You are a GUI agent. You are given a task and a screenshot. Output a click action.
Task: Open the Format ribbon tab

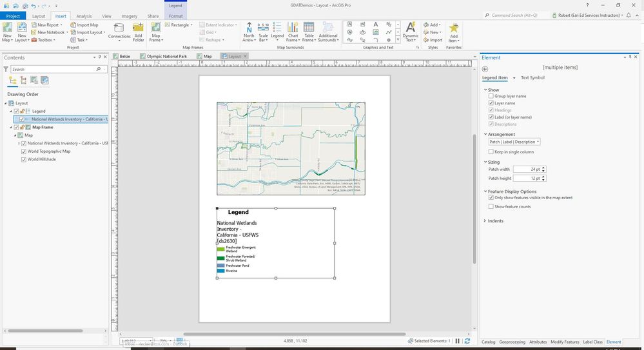pos(176,16)
